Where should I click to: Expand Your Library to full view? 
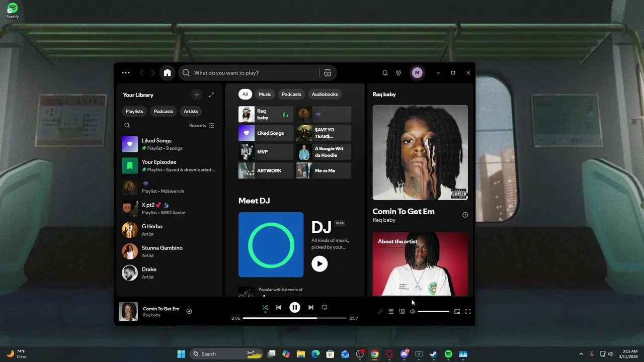click(211, 95)
